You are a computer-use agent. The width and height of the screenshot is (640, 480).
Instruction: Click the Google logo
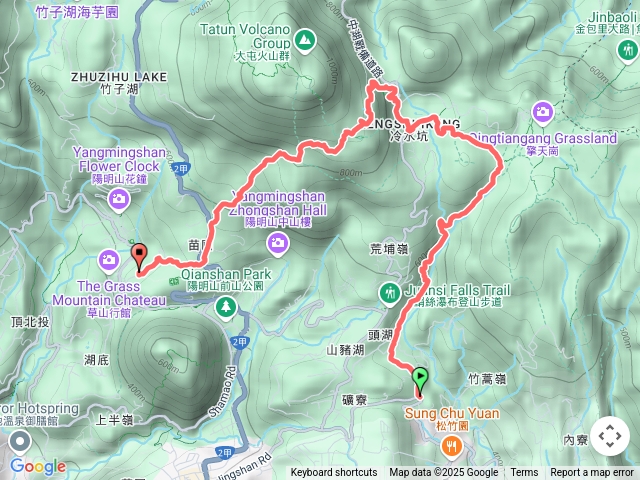pos(38,466)
